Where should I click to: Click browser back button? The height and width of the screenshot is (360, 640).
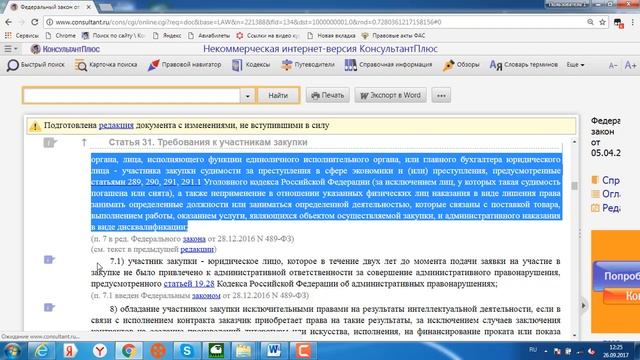coord(9,22)
